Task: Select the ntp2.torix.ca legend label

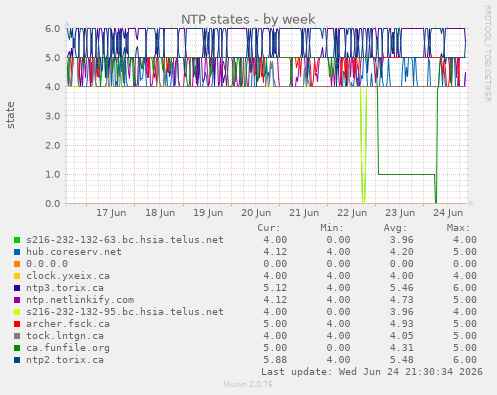Action: tap(65, 360)
